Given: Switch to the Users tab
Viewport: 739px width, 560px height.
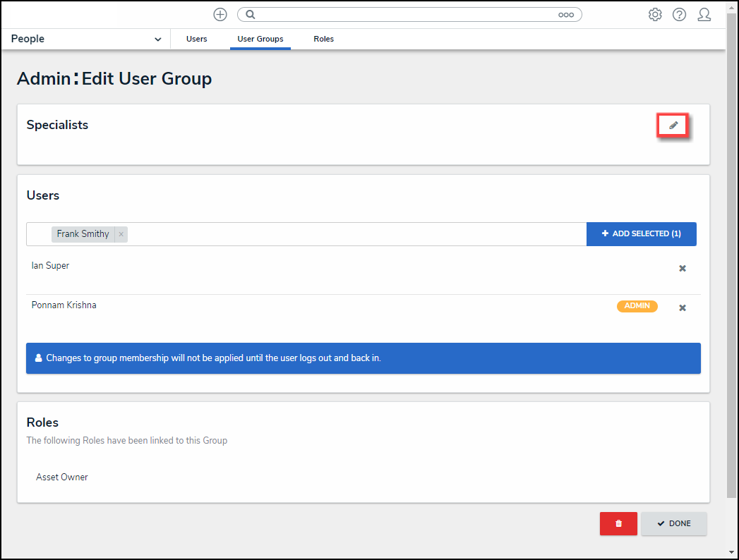Looking at the screenshot, I should click(197, 39).
